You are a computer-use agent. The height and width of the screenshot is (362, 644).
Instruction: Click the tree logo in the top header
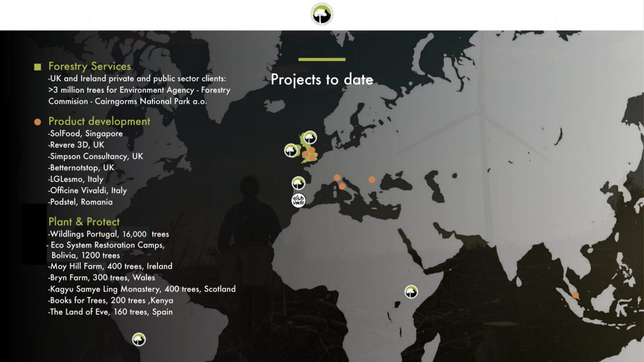click(x=322, y=14)
